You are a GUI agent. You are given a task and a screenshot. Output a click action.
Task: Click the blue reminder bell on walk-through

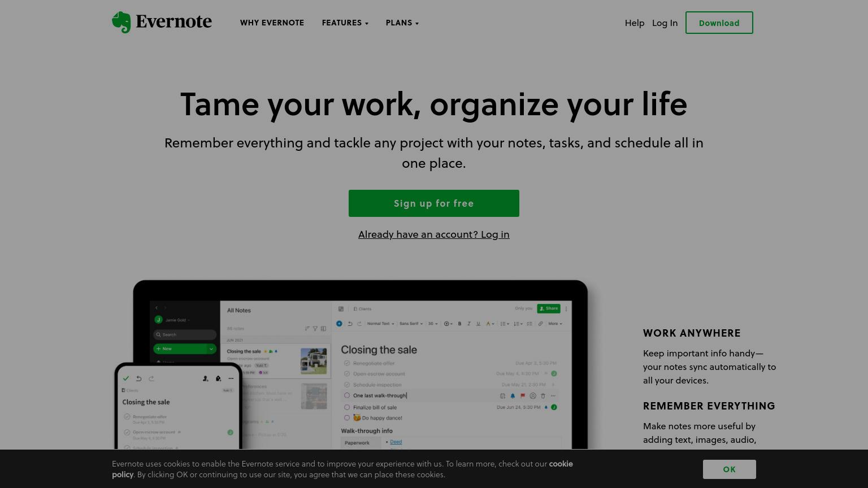coord(513,396)
